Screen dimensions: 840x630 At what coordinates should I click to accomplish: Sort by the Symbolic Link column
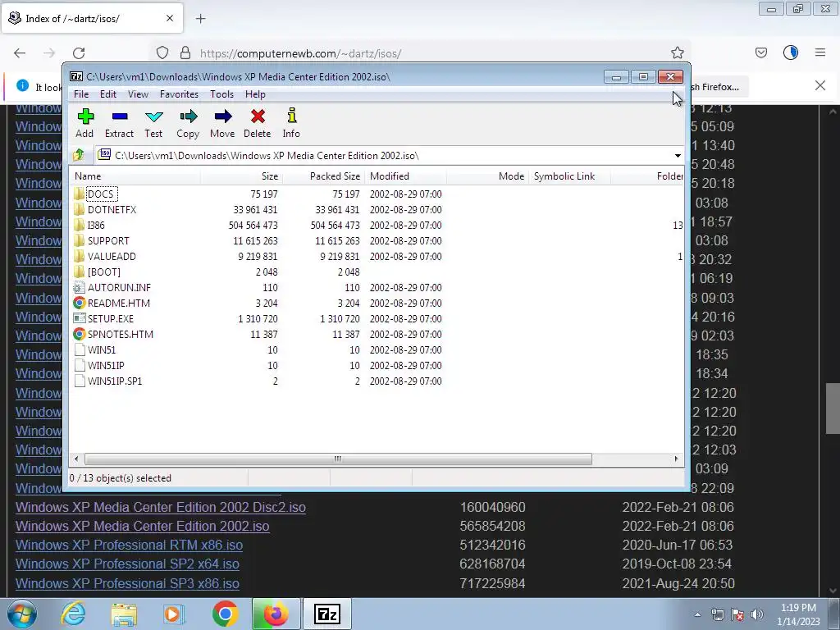(x=569, y=176)
